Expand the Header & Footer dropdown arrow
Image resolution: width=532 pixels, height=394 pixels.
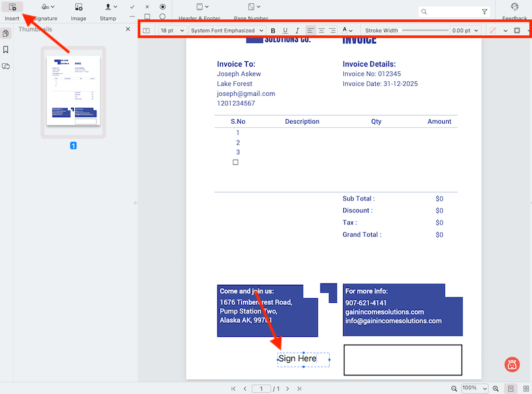point(207,7)
